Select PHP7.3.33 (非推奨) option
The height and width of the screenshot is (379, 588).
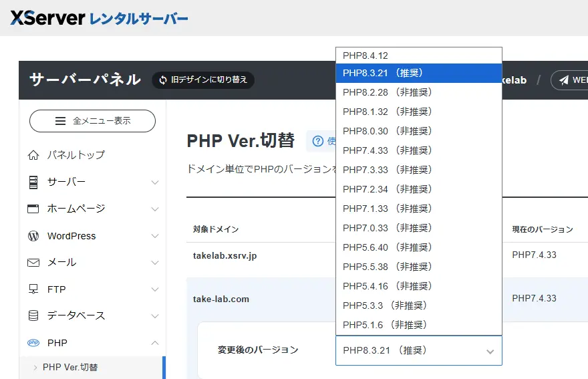coord(418,170)
